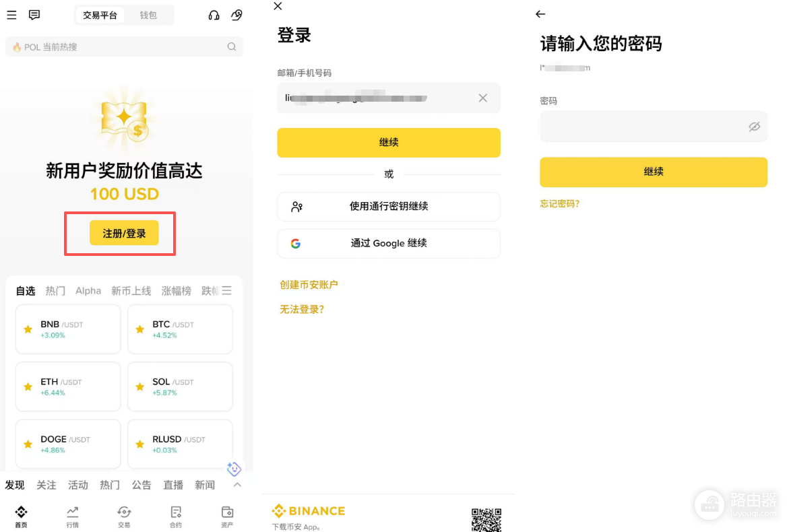
Task: Toggle the ETH favorite star
Action: click(x=28, y=387)
